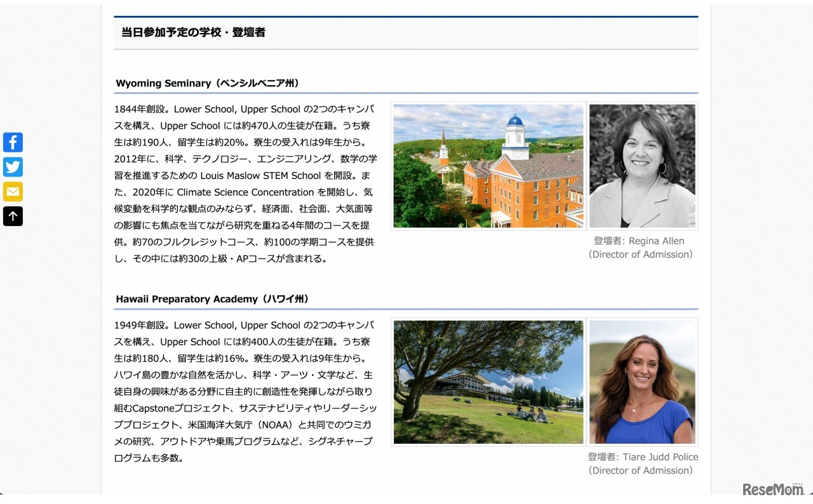
Task: Open Regina Allen's portrait photo
Action: click(x=642, y=166)
